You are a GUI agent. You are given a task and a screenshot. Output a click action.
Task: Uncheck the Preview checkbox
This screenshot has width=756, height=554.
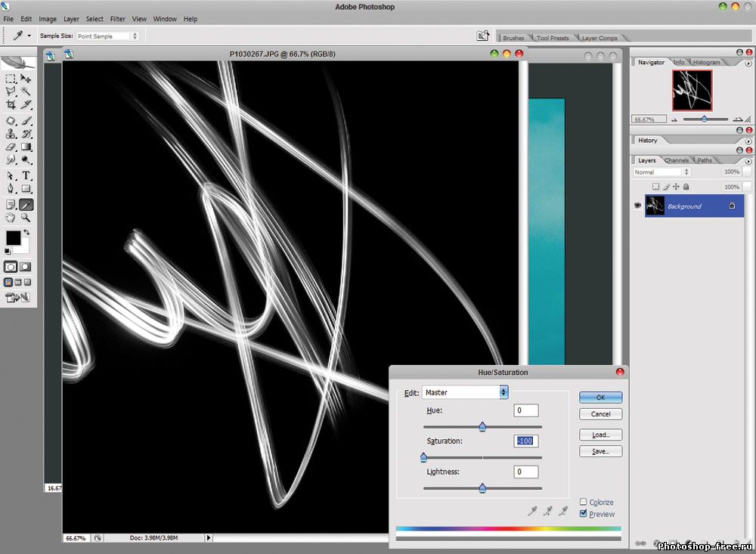583,514
